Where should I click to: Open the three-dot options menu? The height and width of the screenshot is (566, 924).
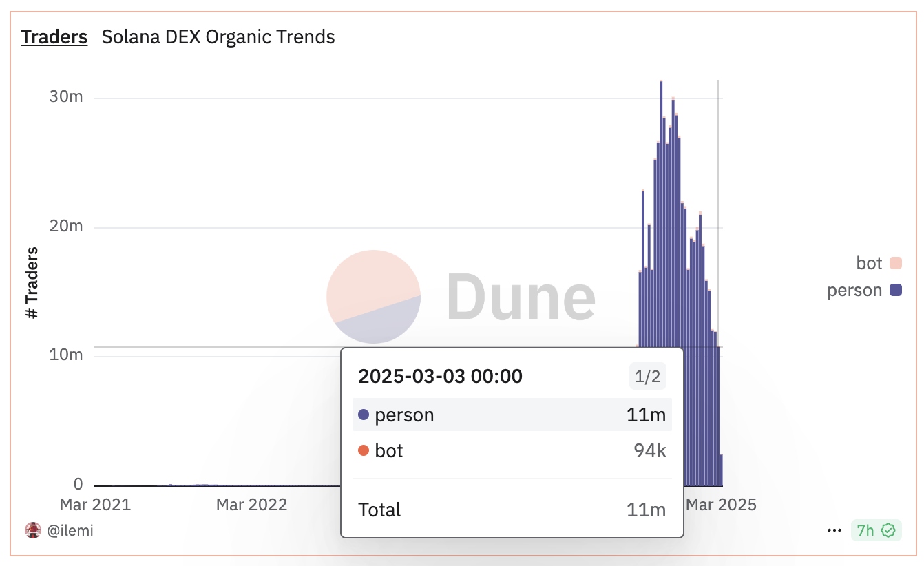834,530
